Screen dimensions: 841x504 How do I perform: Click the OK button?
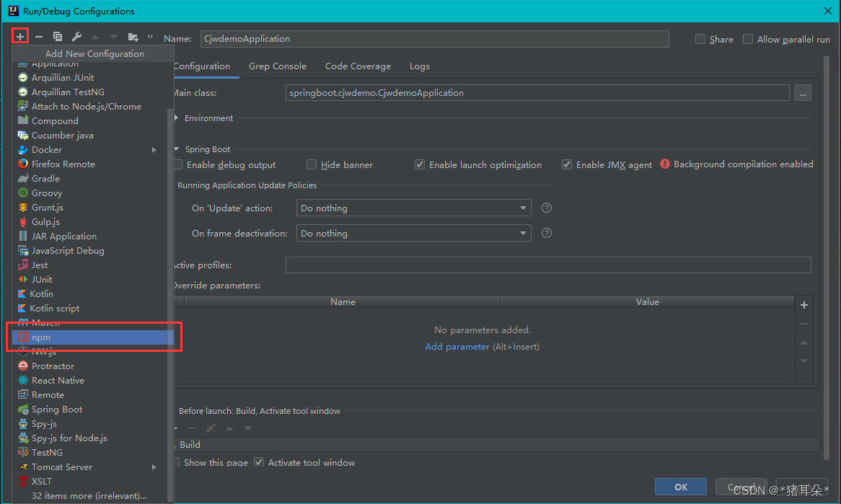click(x=680, y=487)
